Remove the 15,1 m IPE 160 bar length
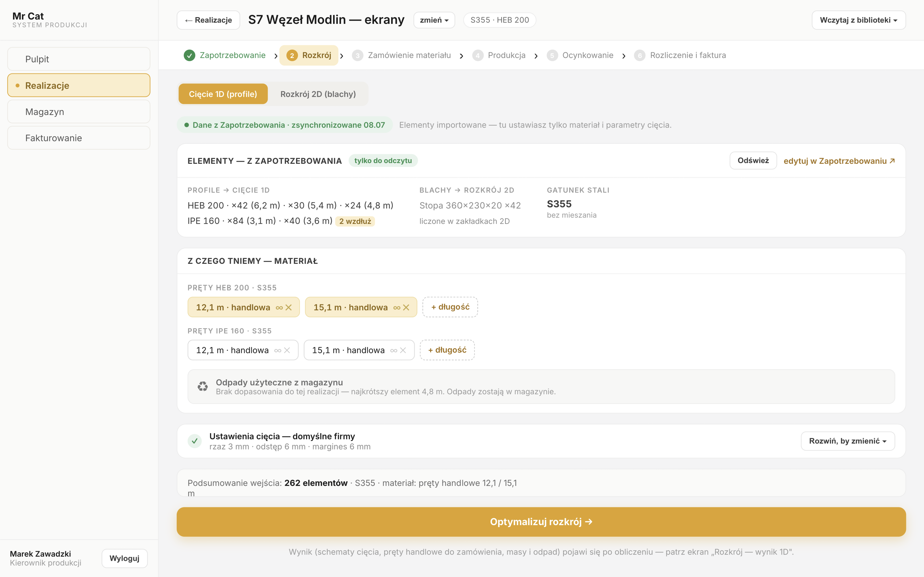This screenshot has width=924, height=577. (403, 350)
